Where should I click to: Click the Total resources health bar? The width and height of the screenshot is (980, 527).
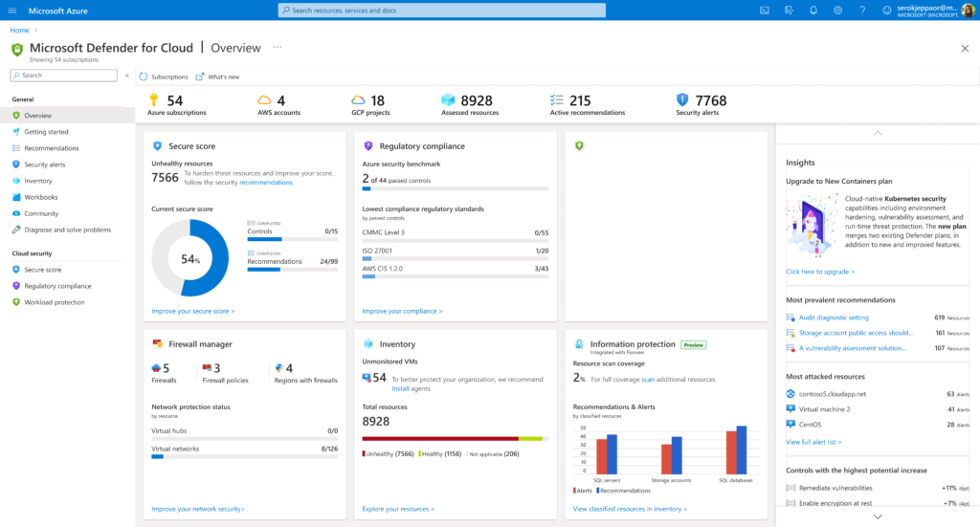click(x=455, y=439)
